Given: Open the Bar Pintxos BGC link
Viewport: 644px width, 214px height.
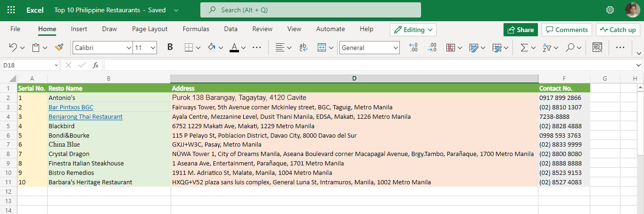Looking at the screenshot, I should click(71, 107).
